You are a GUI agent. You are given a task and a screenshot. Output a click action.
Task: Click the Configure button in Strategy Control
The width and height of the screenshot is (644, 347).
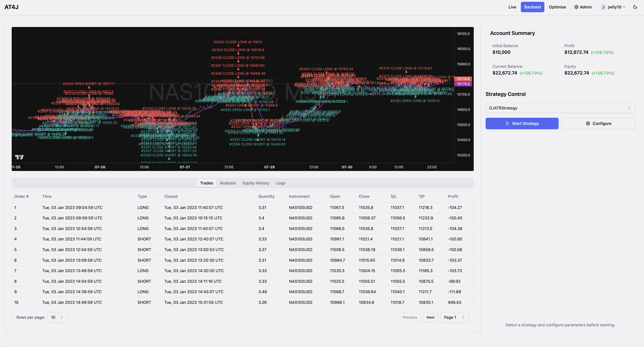point(598,123)
